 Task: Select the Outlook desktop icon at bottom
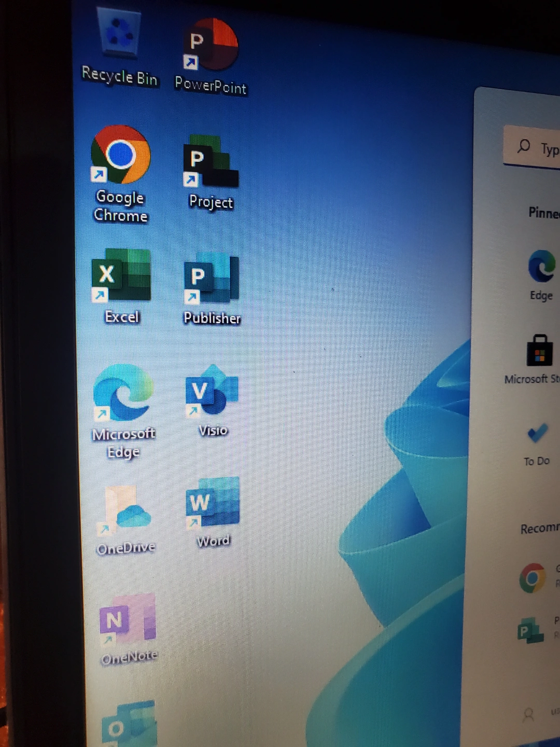[x=129, y=724]
